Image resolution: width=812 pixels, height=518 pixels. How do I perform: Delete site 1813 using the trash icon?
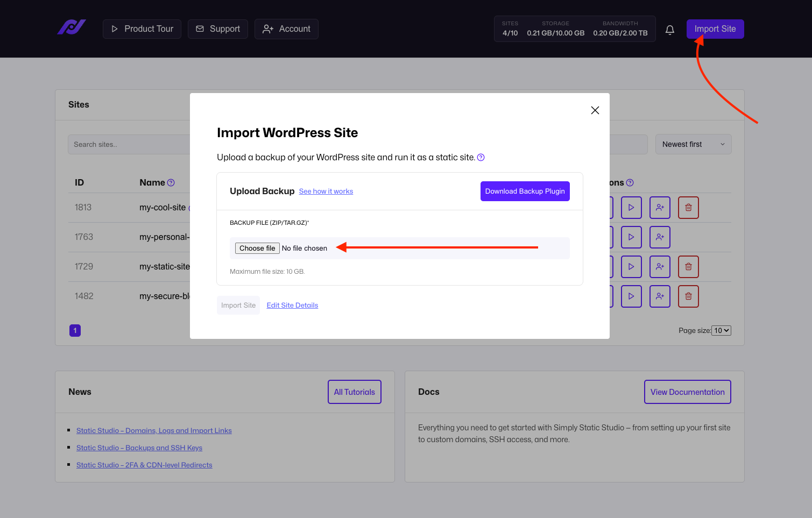688,208
